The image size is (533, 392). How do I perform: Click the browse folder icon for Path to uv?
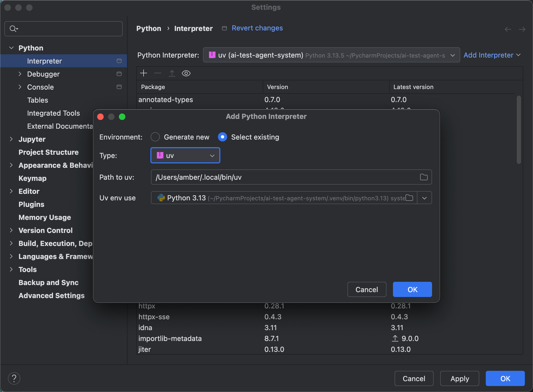tap(424, 177)
